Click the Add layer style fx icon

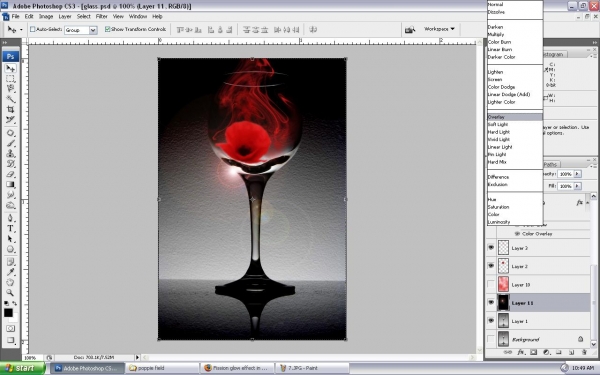pyautogui.click(x=521, y=352)
